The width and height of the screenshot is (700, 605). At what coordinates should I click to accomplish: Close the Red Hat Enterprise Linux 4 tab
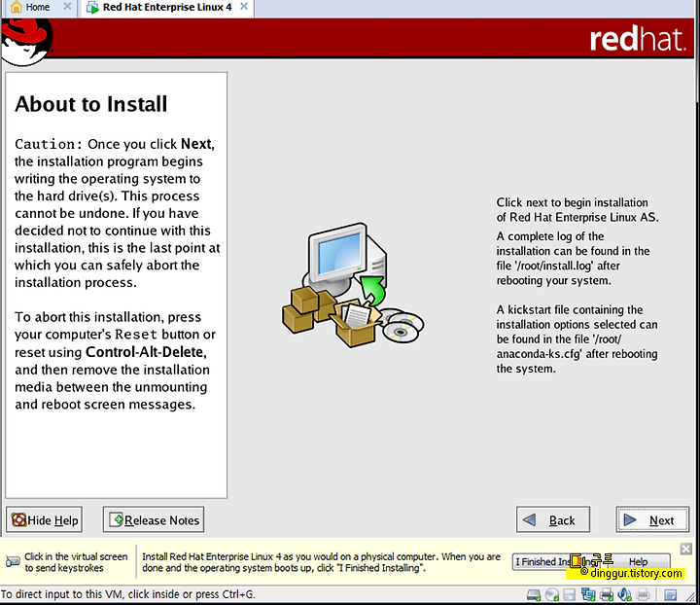click(244, 7)
